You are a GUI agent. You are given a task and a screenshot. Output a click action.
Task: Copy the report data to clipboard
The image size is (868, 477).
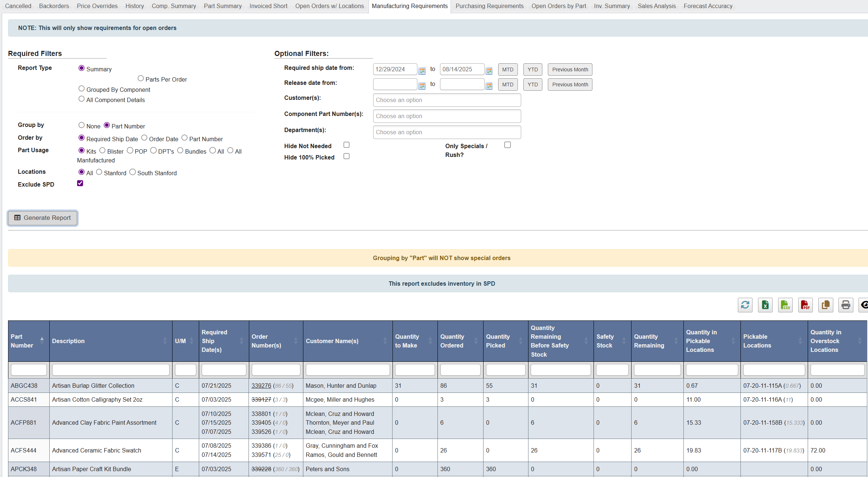coord(825,305)
